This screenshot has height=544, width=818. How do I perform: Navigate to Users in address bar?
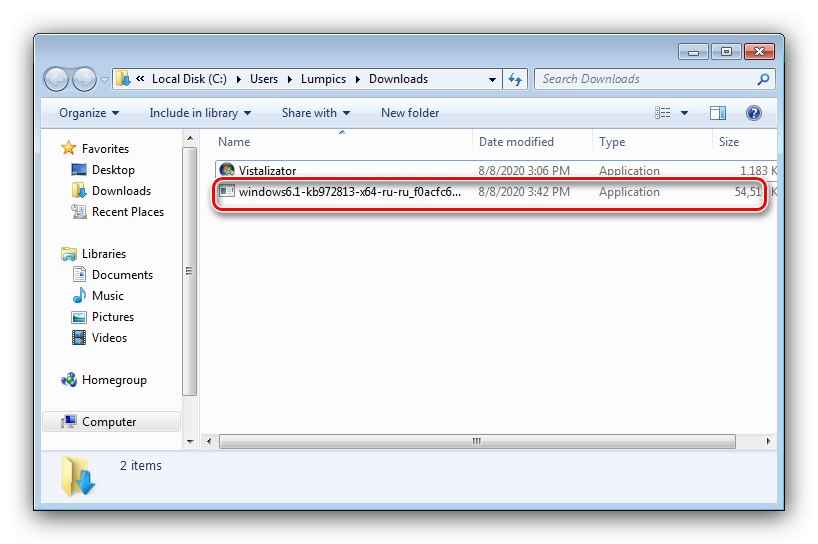[264, 79]
